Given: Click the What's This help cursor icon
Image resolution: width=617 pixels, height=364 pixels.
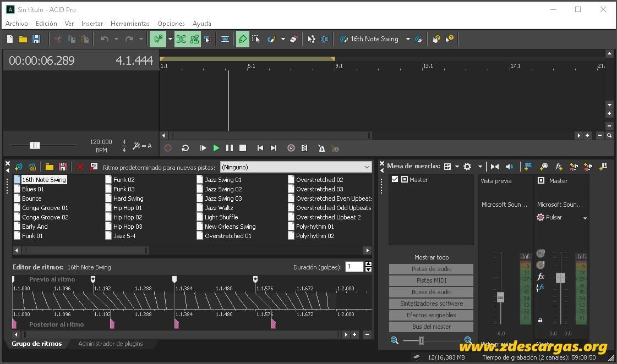Looking at the screenshot, I should point(449,39).
